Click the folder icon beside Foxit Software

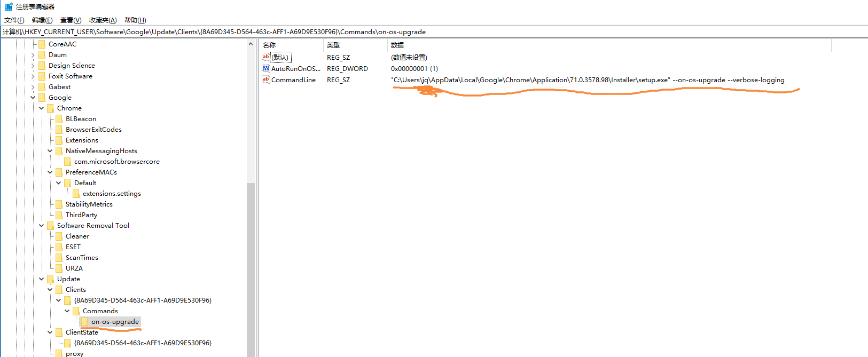[42, 76]
